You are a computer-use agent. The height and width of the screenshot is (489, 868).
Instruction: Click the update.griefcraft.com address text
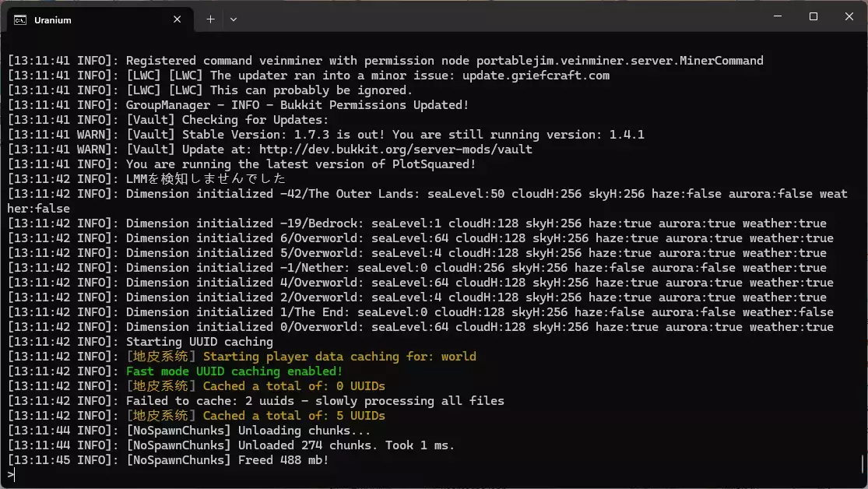pyautogui.click(x=536, y=76)
